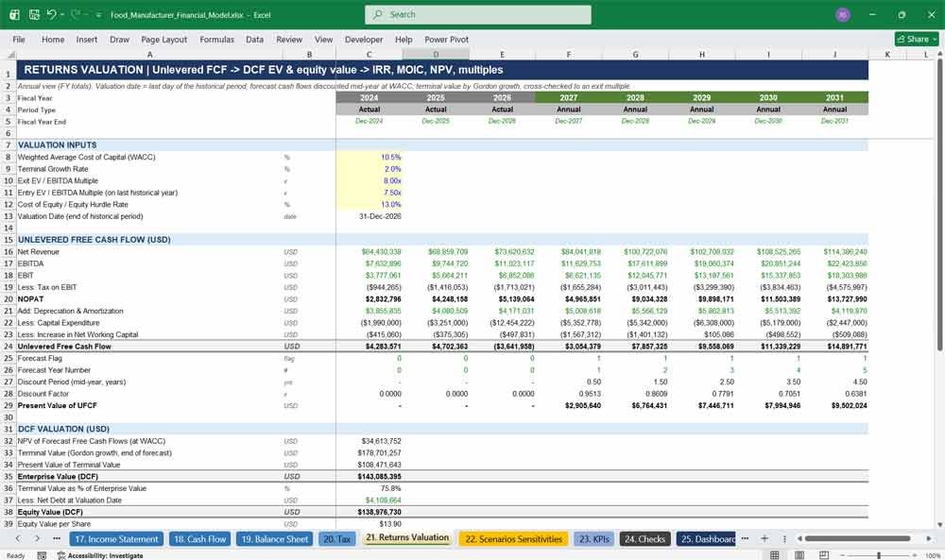Switch to Normal view icon
This screenshot has width=945, height=560.
tap(775, 555)
